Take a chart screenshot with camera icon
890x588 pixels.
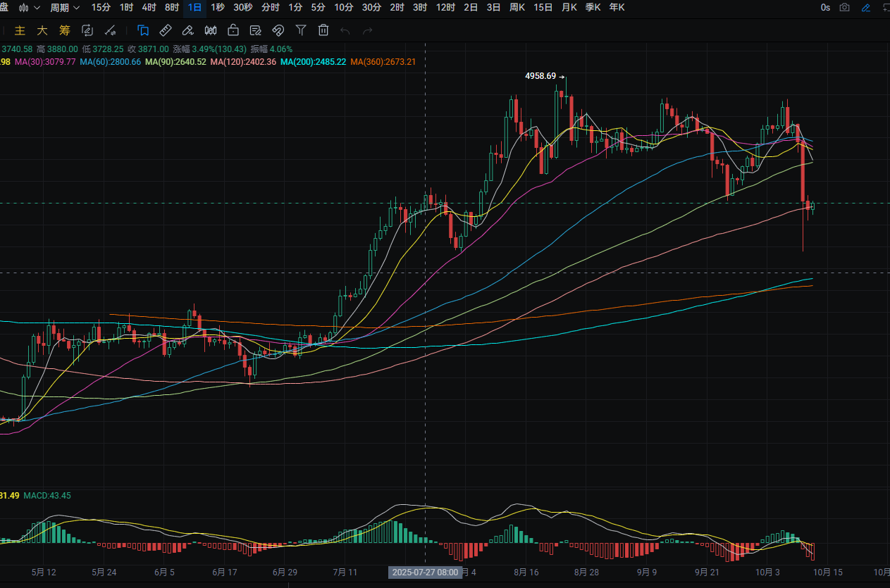(x=845, y=8)
